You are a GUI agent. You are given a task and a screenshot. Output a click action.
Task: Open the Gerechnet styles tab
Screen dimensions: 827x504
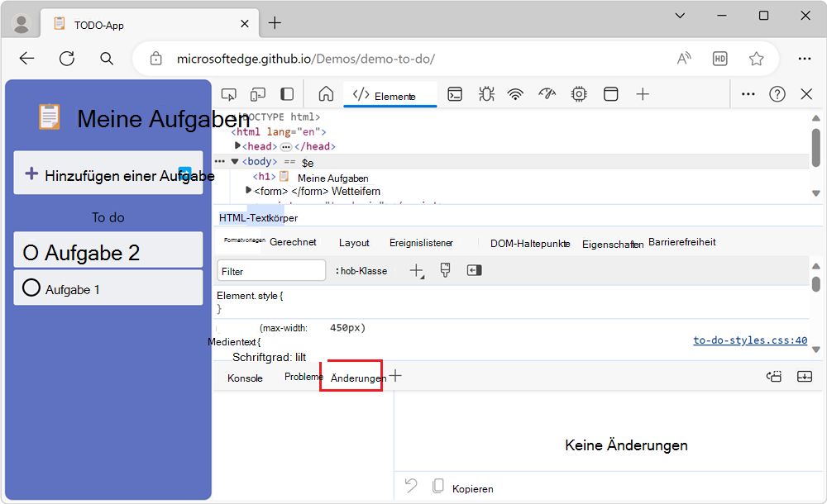point(293,243)
